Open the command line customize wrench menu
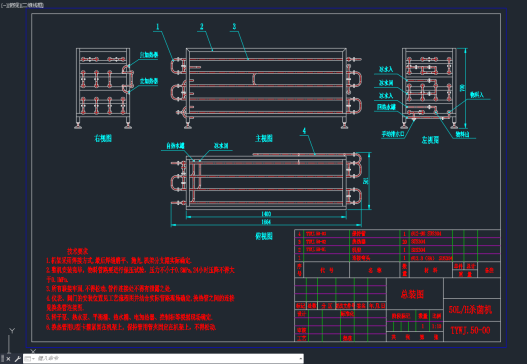This screenshot has width=527, height=364. 18,359
